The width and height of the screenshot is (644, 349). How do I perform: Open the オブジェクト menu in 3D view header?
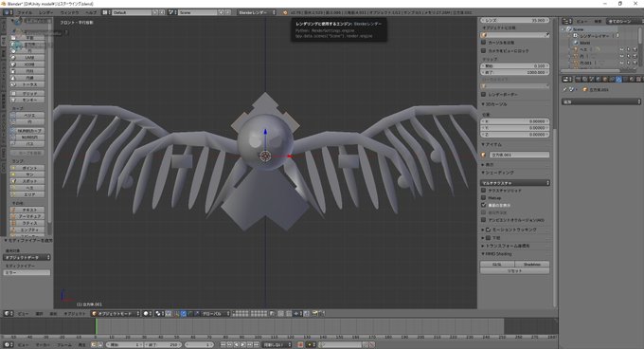tap(74, 313)
